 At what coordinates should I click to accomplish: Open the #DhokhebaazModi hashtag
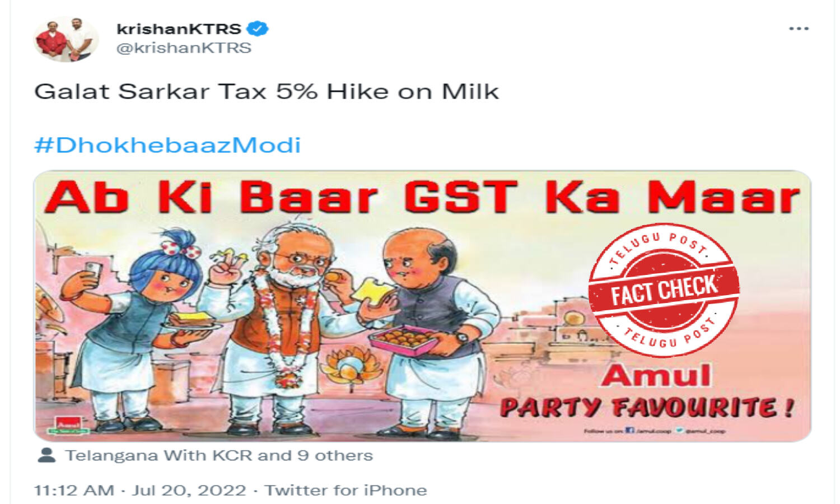[167, 145]
